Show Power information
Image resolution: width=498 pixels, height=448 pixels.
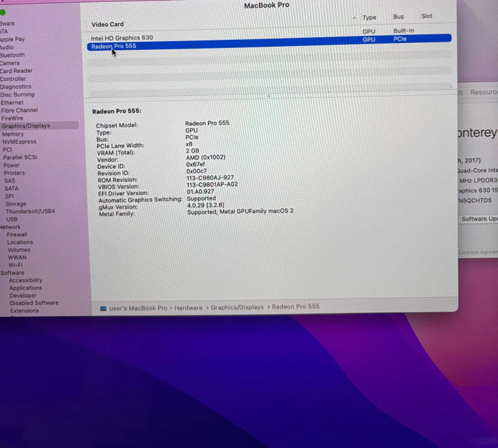12,165
